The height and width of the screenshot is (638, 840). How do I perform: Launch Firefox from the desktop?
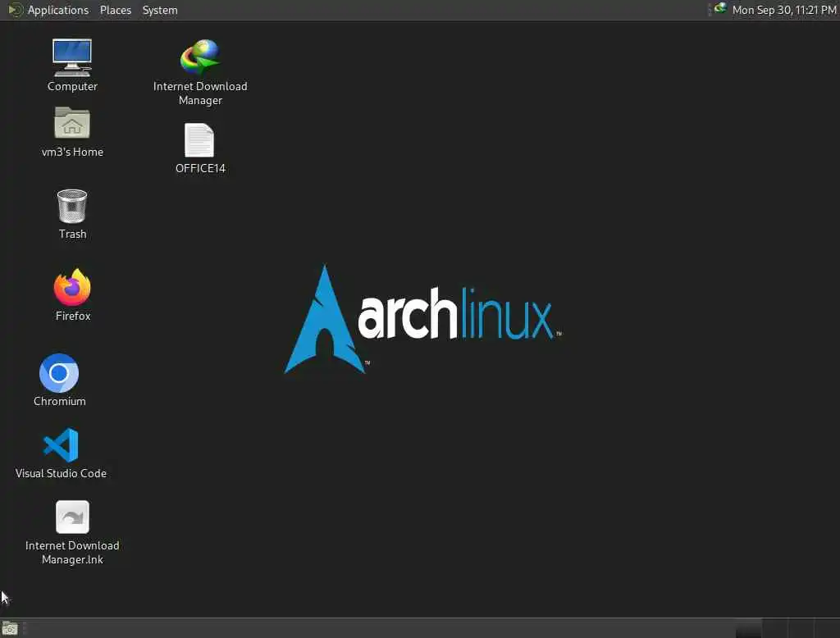(x=72, y=287)
